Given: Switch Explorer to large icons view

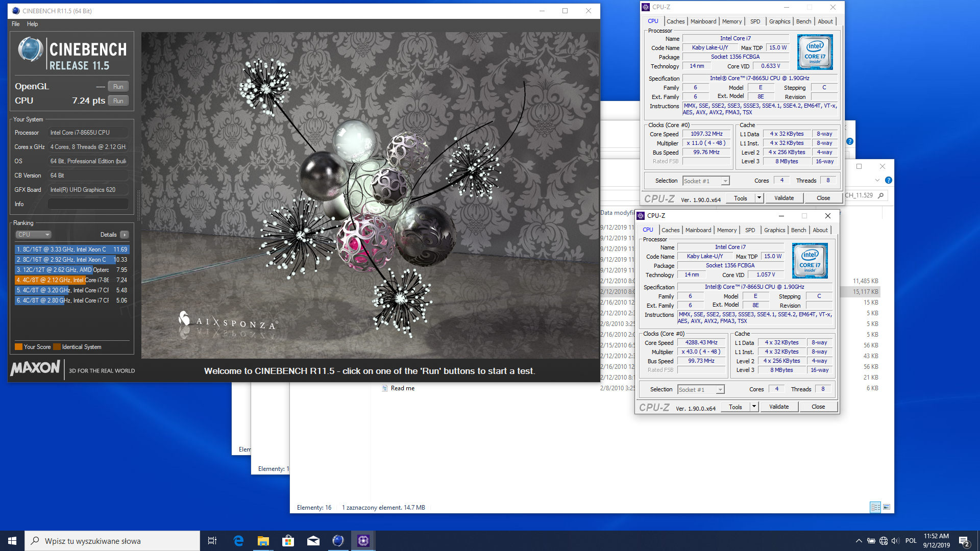Looking at the screenshot, I should 887,508.
